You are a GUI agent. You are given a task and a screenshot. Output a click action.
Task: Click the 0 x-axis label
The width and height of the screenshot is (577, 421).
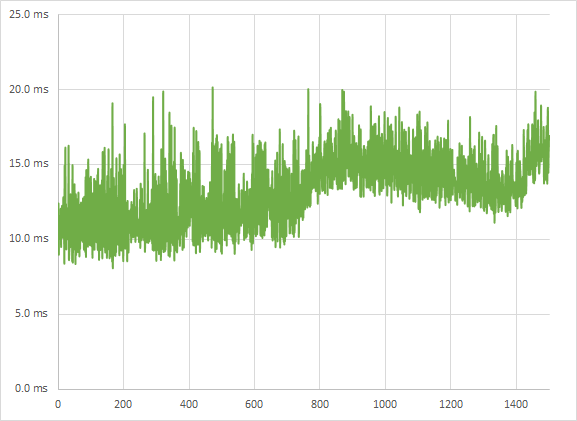[x=58, y=404]
